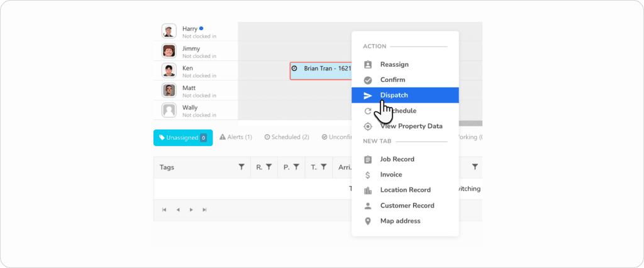Select technician name Harry
The image size is (644, 268).
[190, 29]
